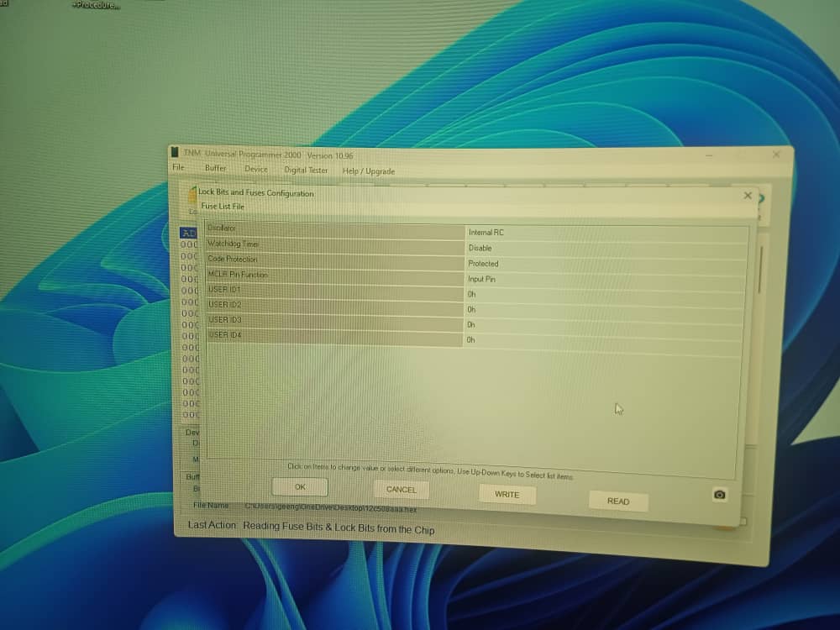Screen dimensions: 840x630
Task: Click the OK button
Action: [300, 487]
